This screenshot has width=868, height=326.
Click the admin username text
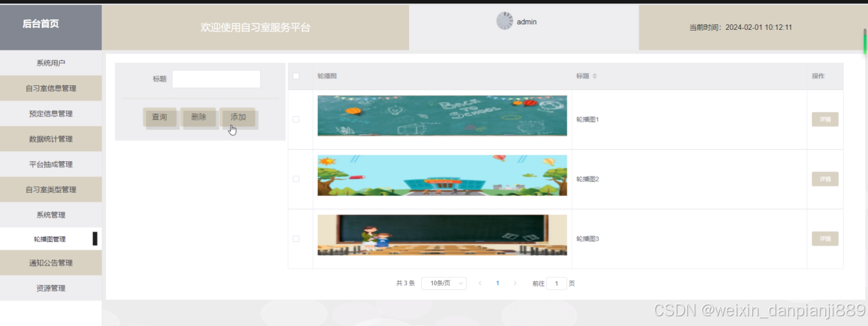point(527,22)
